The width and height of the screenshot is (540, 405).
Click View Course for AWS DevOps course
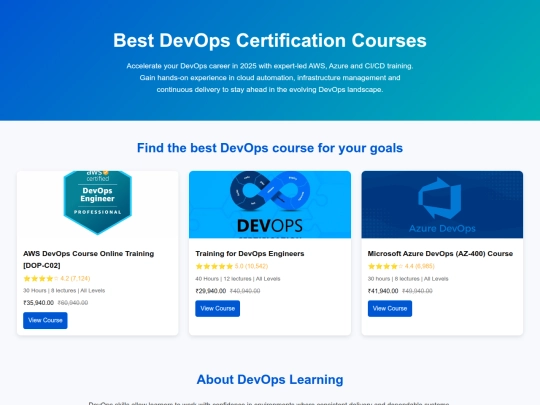click(45, 320)
